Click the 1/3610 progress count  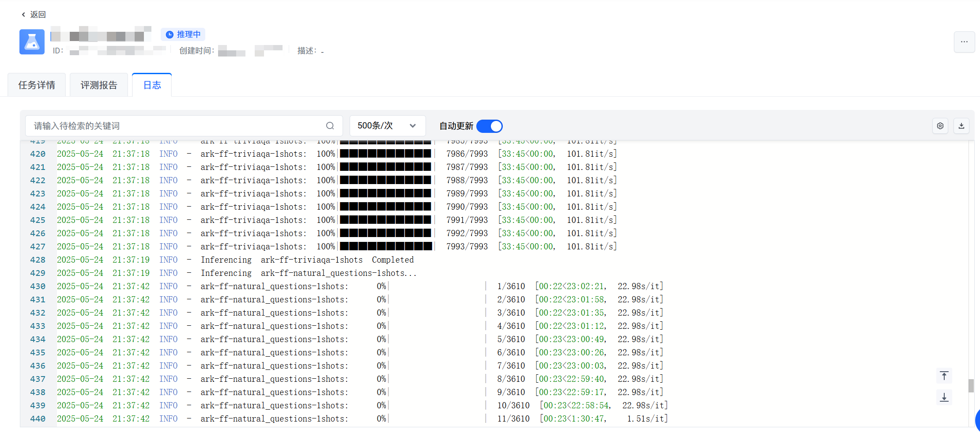point(511,286)
